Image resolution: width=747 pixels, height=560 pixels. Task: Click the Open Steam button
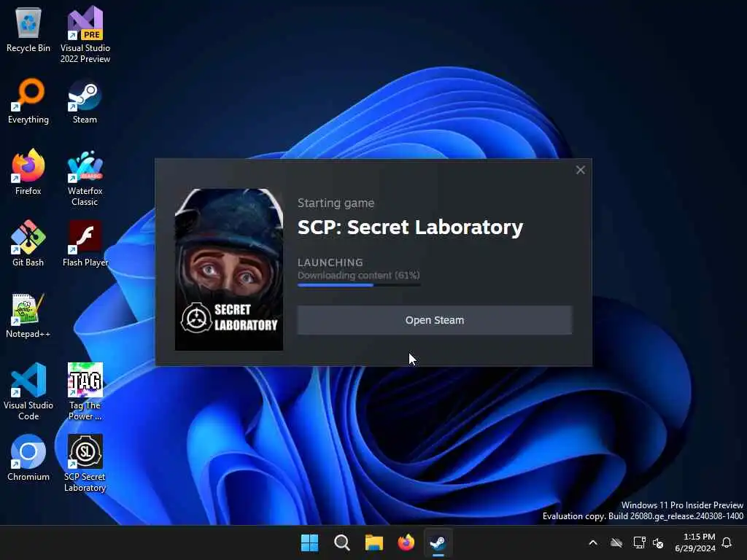pos(435,320)
